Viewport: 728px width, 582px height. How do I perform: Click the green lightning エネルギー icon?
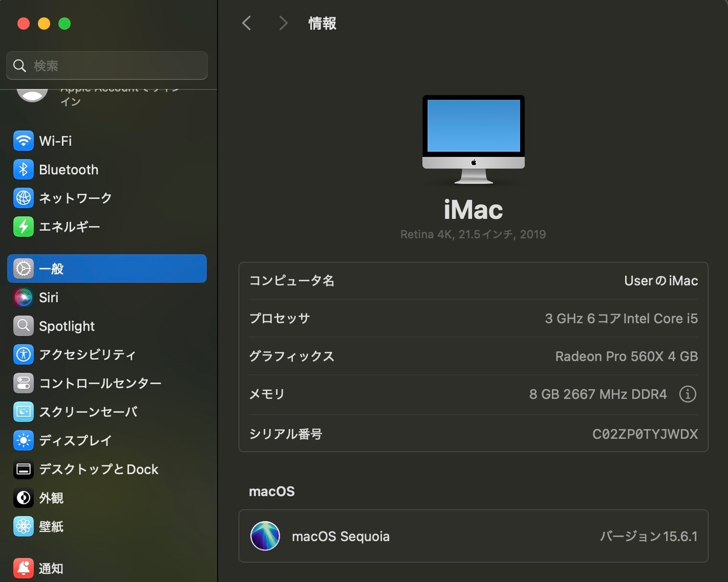23,227
